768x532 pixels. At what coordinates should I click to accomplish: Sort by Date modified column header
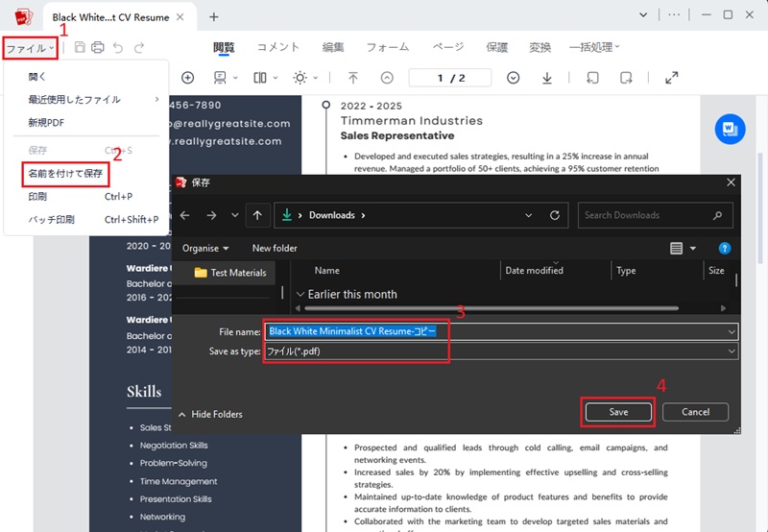click(535, 271)
